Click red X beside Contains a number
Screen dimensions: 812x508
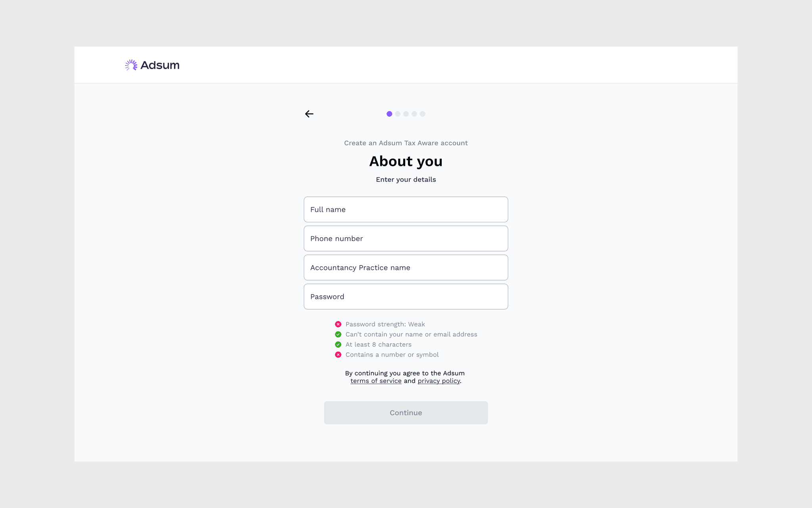click(338, 355)
